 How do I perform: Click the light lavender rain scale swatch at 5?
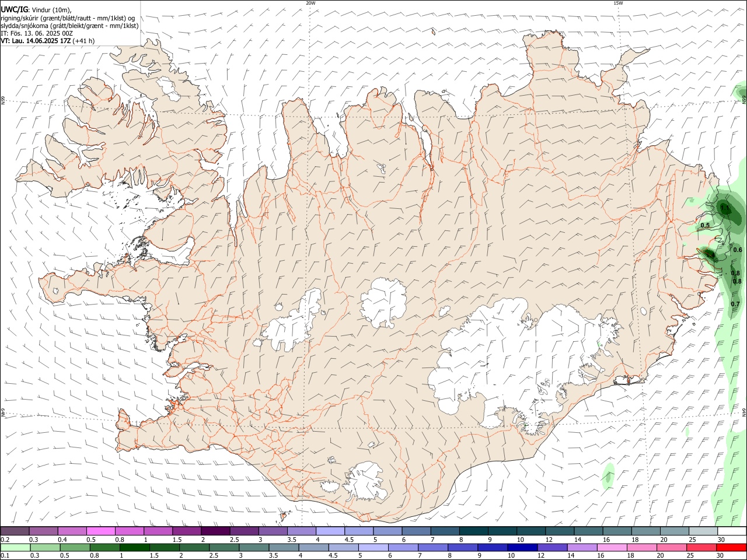[372, 547]
